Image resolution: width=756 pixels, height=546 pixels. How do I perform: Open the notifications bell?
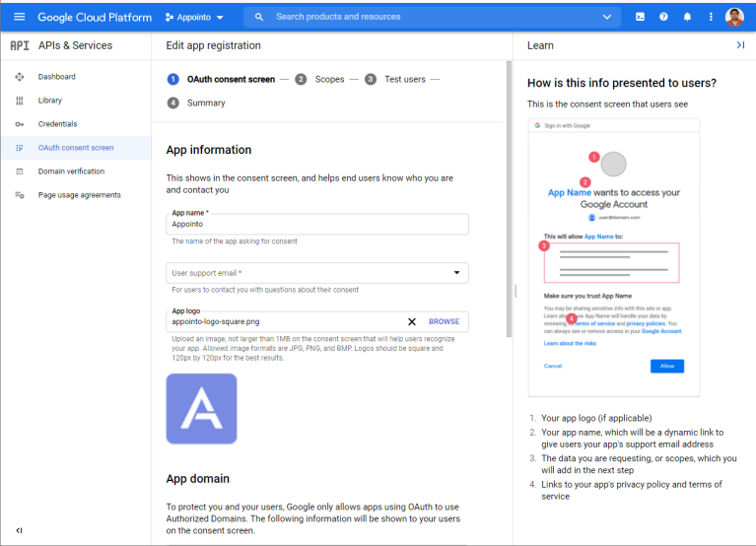(x=687, y=17)
